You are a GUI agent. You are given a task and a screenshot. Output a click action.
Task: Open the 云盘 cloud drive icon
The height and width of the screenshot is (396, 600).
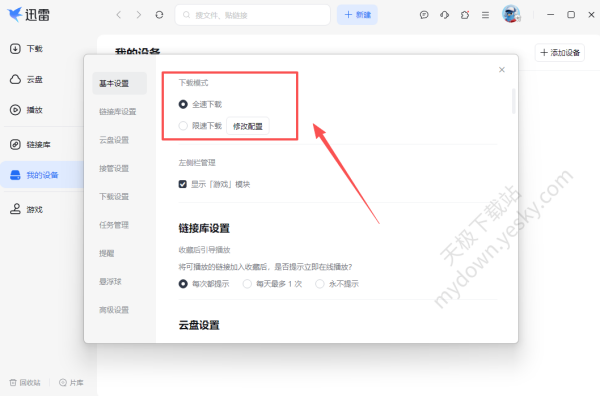click(x=15, y=79)
